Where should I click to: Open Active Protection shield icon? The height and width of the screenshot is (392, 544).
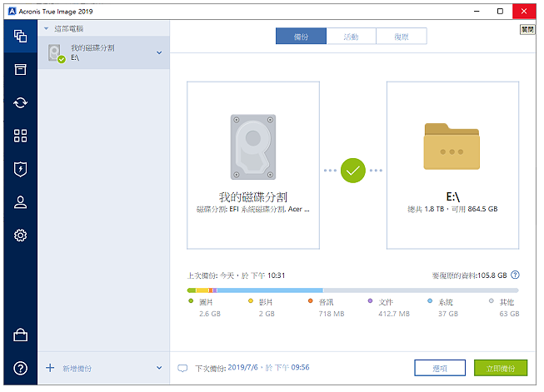(x=21, y=169)
